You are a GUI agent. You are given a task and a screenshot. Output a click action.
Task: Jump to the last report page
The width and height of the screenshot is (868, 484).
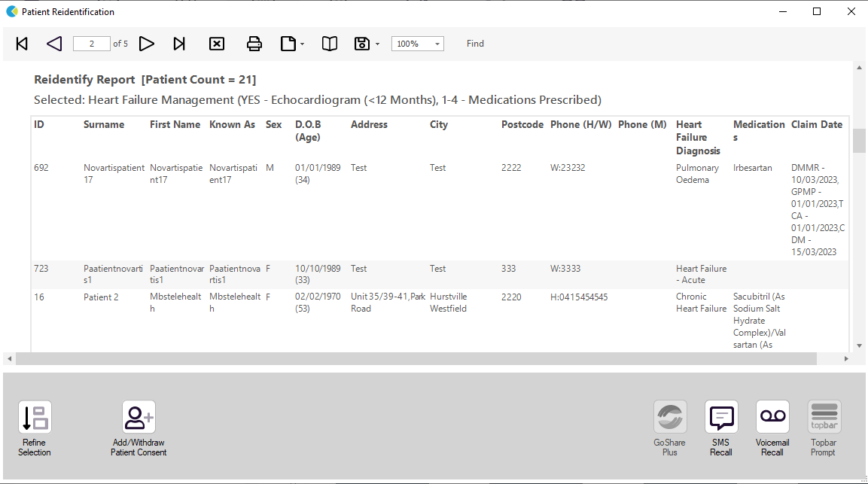tap(179, 44)
